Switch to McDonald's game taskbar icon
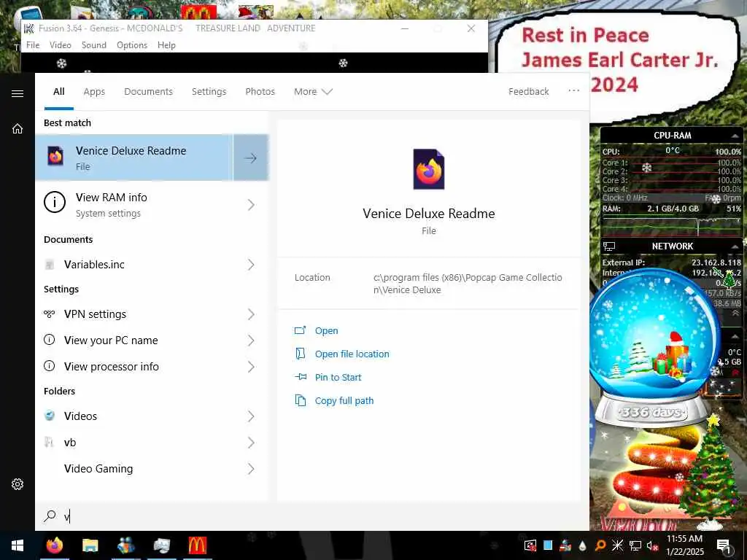Viewport: 747px width, 560px height. pyautogui.click(x=197, y=545)
